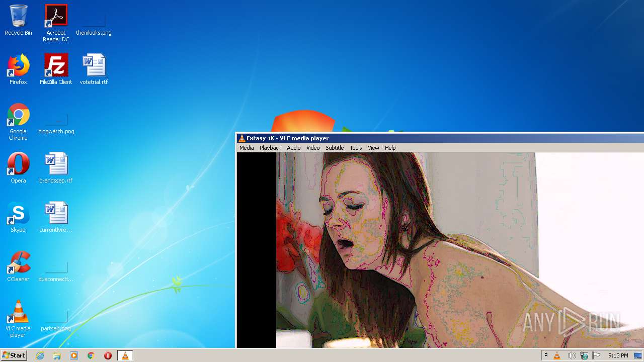Select the Firefox desktop shortcut
This screenshot has width=644, height=362.
(18, 69)
